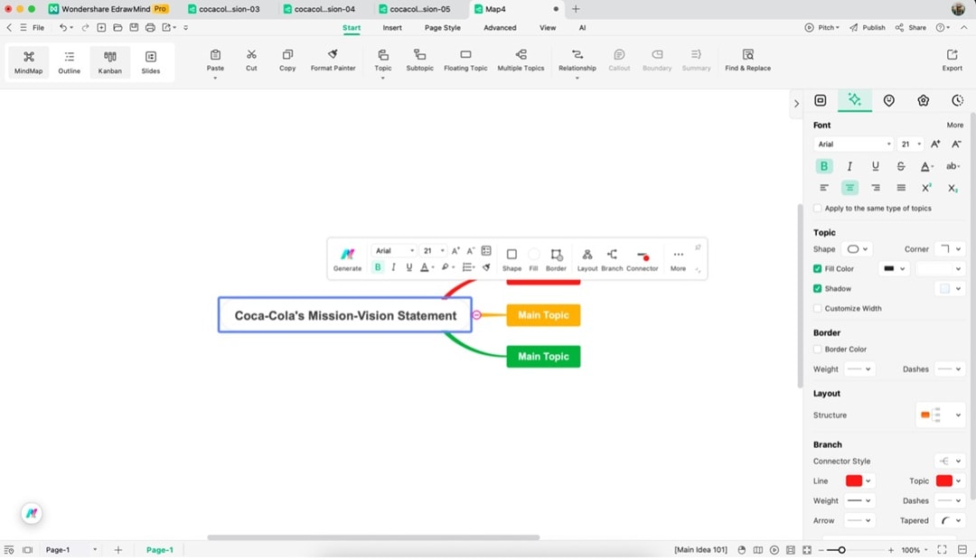Open the topic Shape dropdown
976x560 pixels.
coord(857,249)
